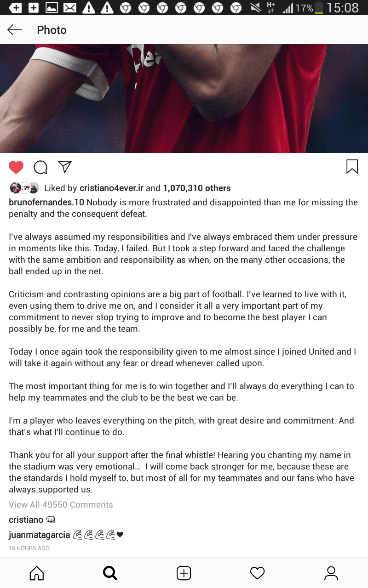Open cristiano4ever.ir from the likes line

[x=111, y=188]
